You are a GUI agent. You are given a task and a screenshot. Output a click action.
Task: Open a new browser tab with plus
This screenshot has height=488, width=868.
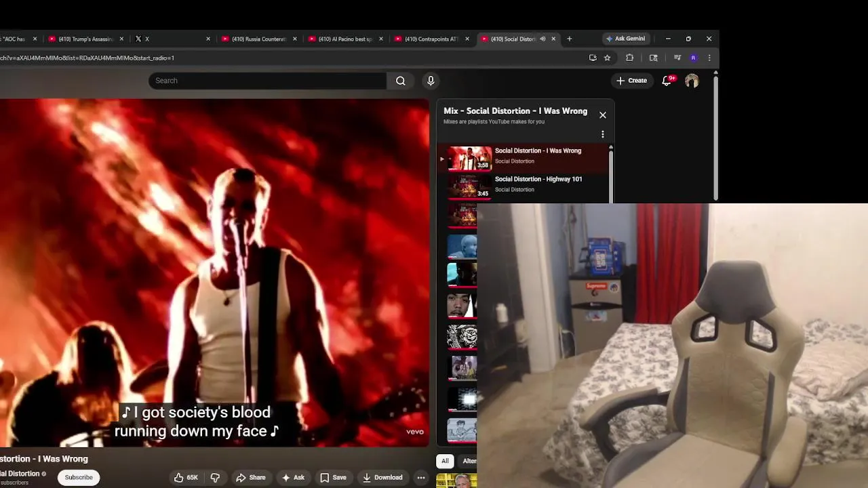click(569, 39)
